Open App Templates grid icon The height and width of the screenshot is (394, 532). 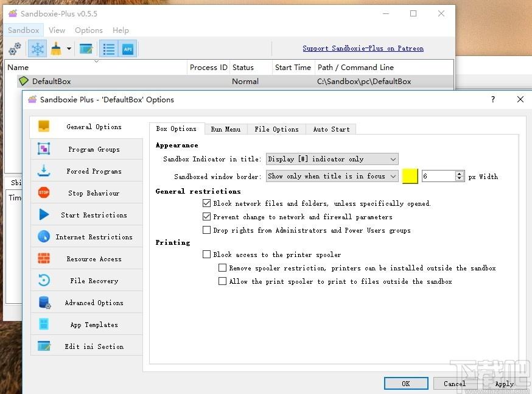[x=44, y=324]
